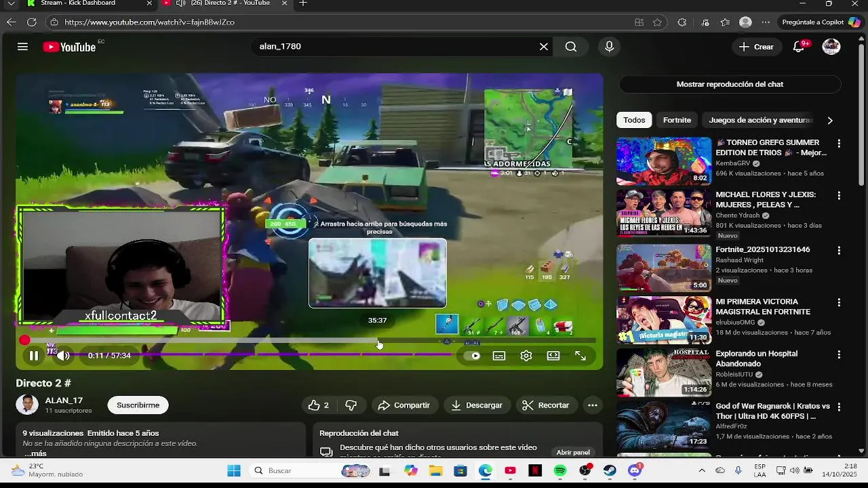Open options for MICHAEL FLORES Y JLEXIS video

pyautogui.click(x=839, y=195)
